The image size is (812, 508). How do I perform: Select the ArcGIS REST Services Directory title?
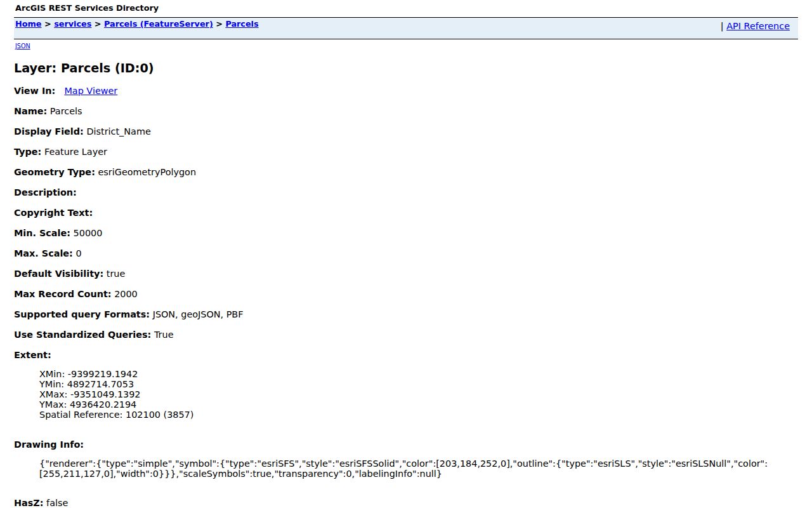87,8
